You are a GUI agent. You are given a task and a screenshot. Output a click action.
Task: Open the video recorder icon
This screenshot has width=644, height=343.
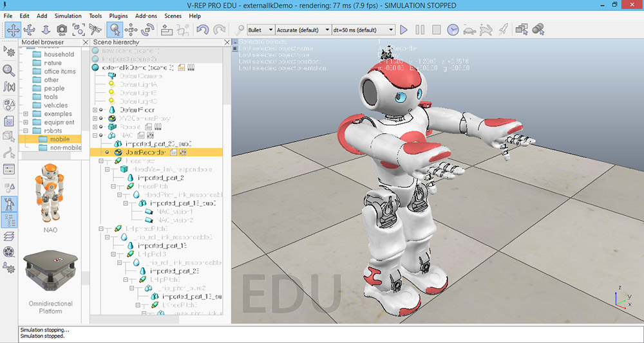coord(9,252)
